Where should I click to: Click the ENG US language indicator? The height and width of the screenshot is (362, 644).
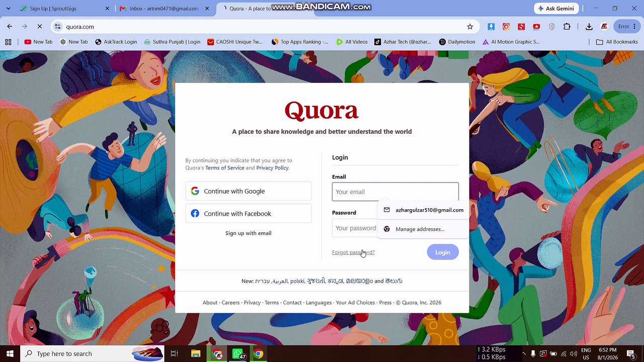[586, 353]
